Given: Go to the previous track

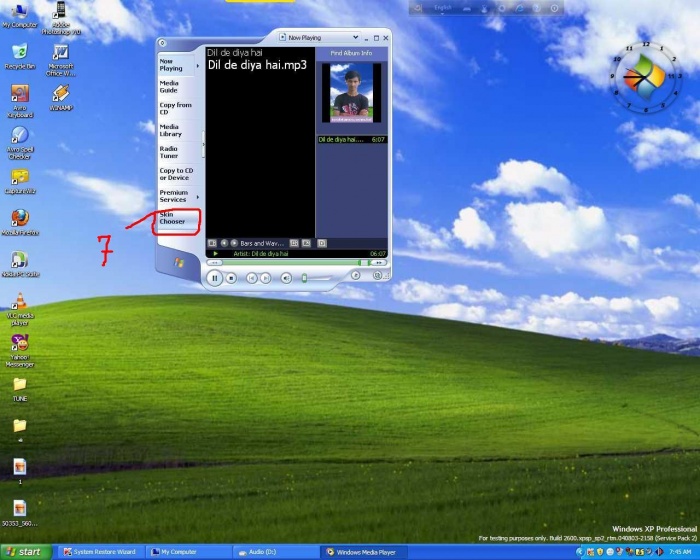Looking at the screenshot, I should pos(251,278).
